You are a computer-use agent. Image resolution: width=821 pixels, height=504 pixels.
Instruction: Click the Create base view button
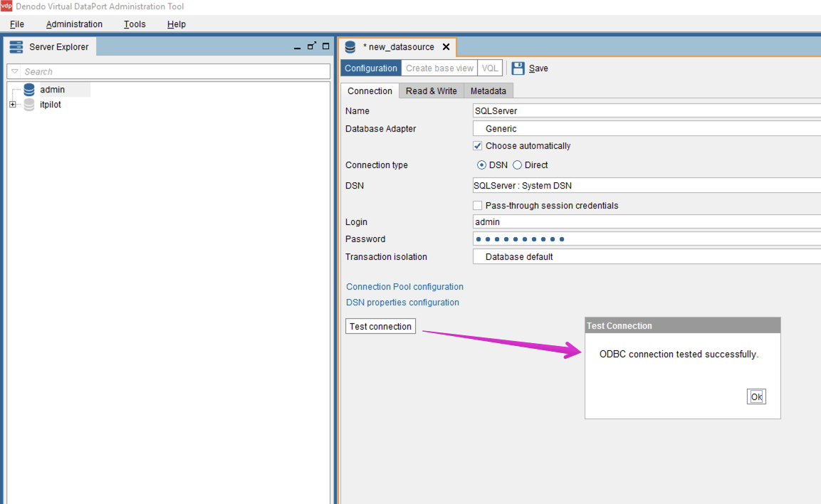(x=439, y=68)
